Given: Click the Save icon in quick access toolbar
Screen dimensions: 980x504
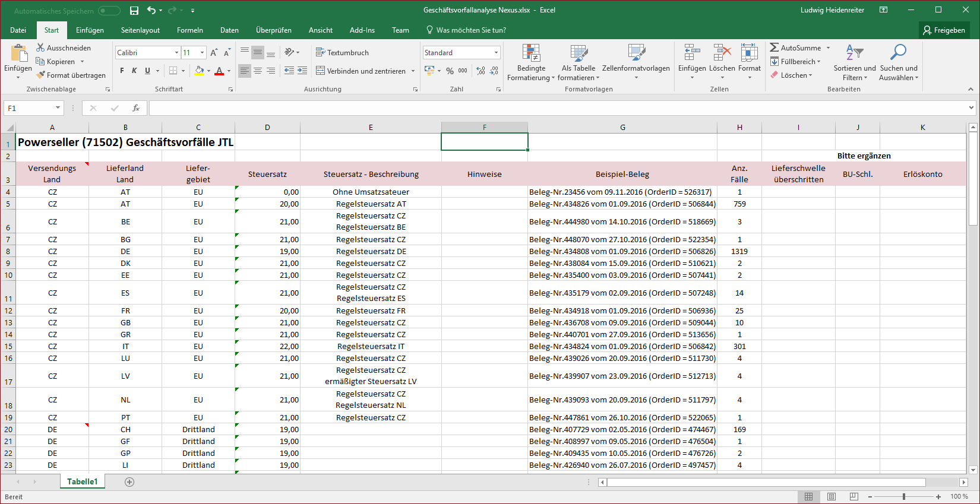Looking at the screenshot, I should point(134,11).
